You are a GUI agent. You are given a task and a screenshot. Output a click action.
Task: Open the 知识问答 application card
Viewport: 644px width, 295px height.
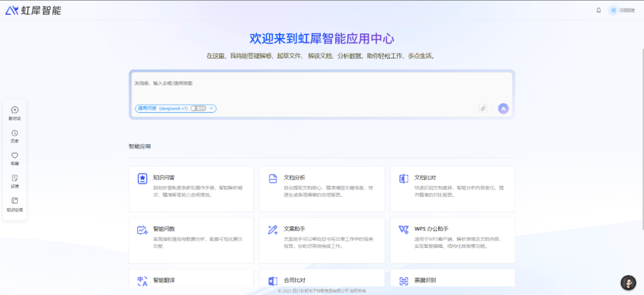[191, 188]
